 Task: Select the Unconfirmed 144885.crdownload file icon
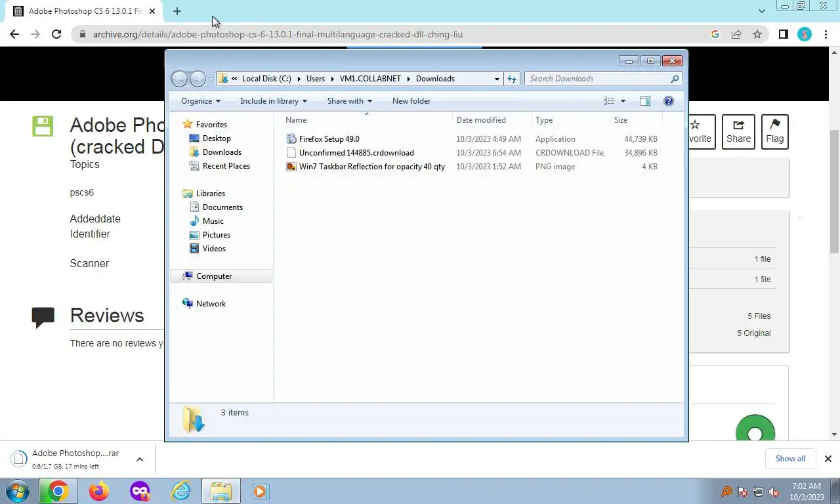click(292, 153)
